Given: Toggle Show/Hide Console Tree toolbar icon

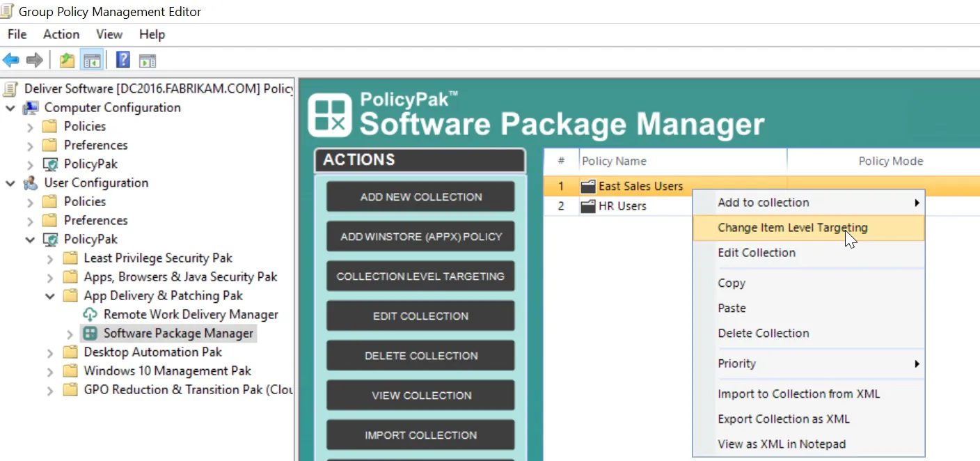Looking at the screenshot, I should tap(92, 60).
